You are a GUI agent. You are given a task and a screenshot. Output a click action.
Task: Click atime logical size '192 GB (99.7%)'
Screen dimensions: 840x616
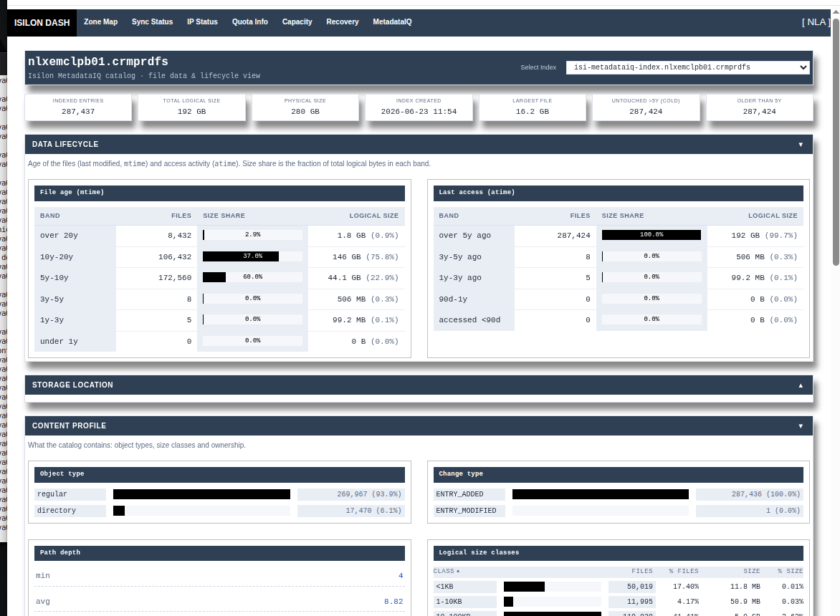[765, 236]
